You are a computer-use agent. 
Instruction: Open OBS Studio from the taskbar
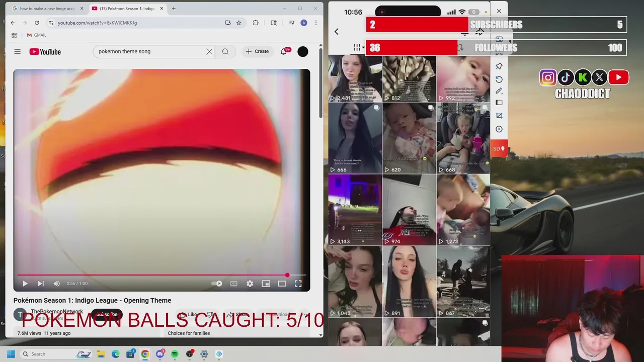(190, 354)
